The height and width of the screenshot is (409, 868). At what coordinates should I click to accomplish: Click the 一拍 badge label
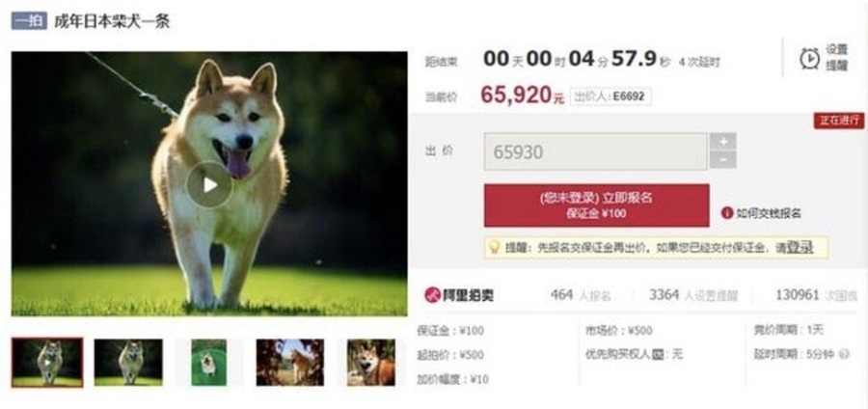pyautogui.click(x=29, y=21)
